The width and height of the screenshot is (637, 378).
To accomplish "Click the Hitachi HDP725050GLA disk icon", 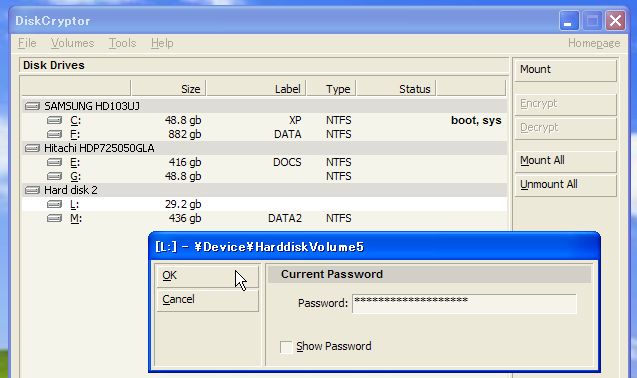I will tap(32, 148).
